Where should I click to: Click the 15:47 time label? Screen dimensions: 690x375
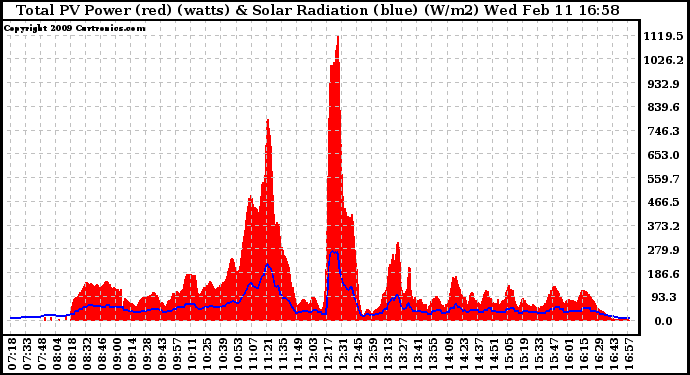coord(554,354)
